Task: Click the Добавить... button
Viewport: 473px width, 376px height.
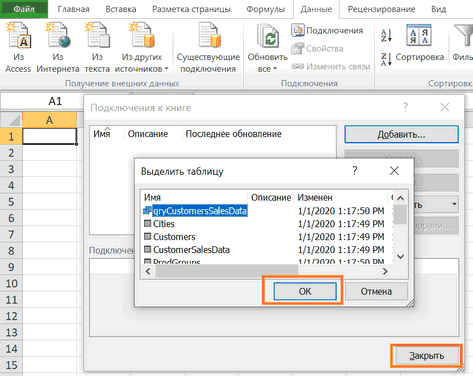Action: tap(401, 134)
